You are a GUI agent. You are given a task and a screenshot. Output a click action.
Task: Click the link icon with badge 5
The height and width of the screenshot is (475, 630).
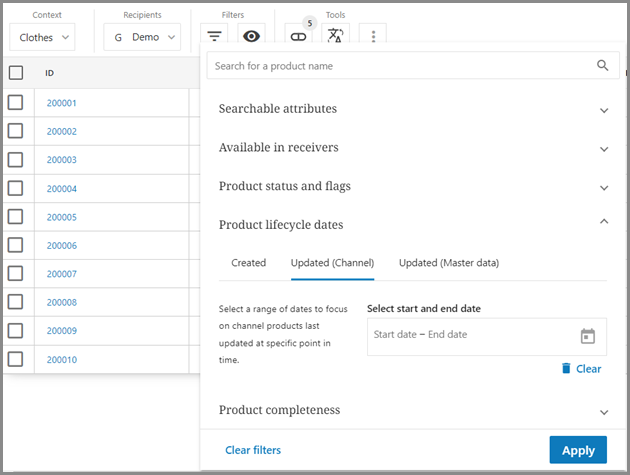[x=298, y=37]
